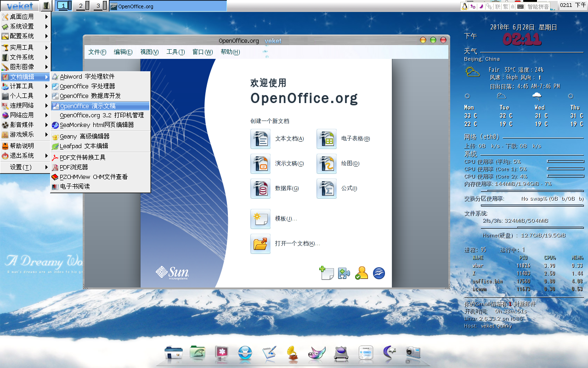Expand the 计算工具 submenu
The image size is (588, 368).
pyautogui.click(x=25, y=86)
